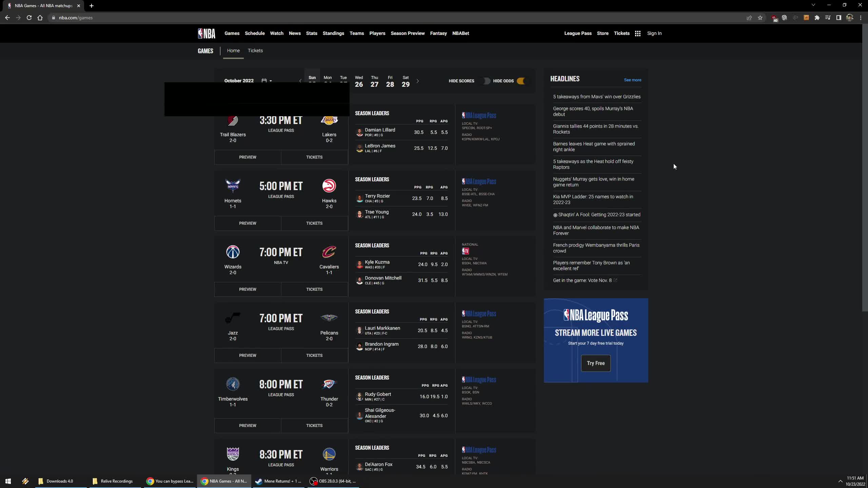Reload the page with refresh icon
Viewport: 868px width, 488px height.
pos(29,18)
